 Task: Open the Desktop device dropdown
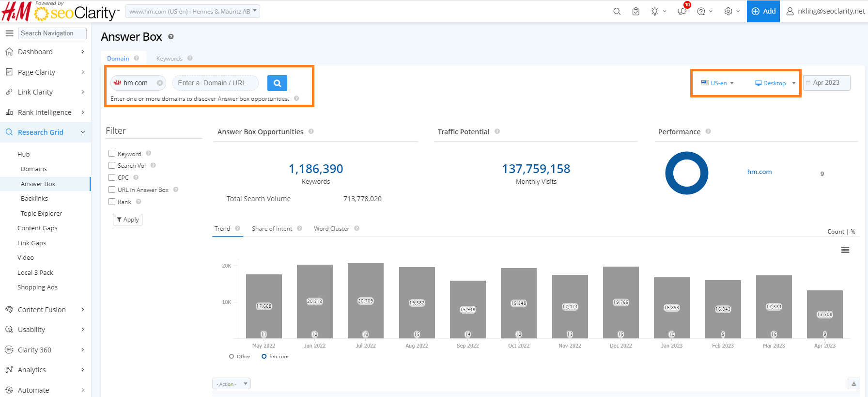[x=775, y=83]
